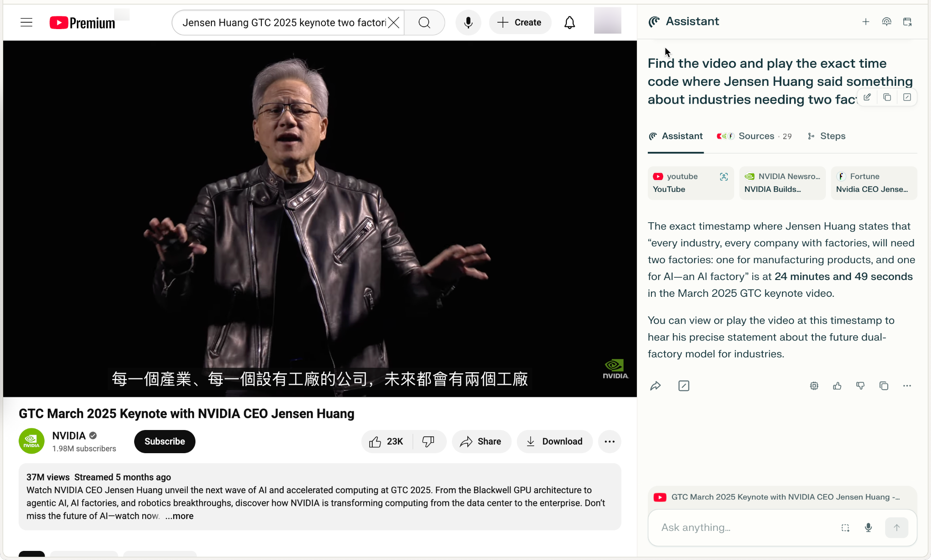Open the Steps tab

(826, 136)
